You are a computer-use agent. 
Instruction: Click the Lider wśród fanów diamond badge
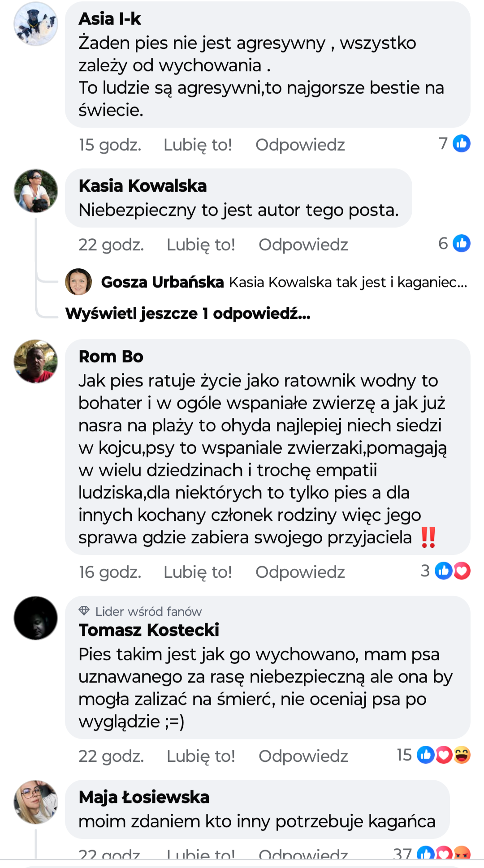84,611
